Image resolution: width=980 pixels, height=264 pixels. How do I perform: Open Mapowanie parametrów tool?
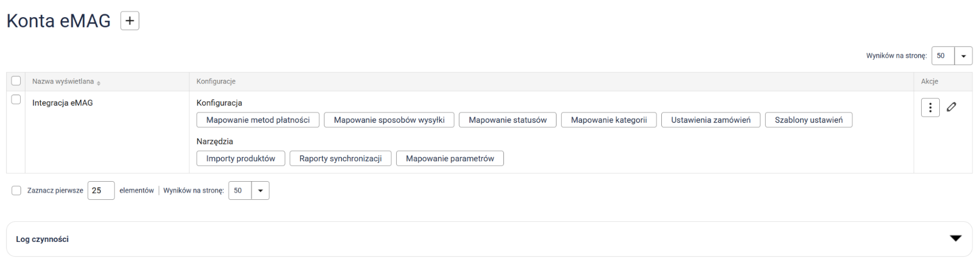point(450,159)
